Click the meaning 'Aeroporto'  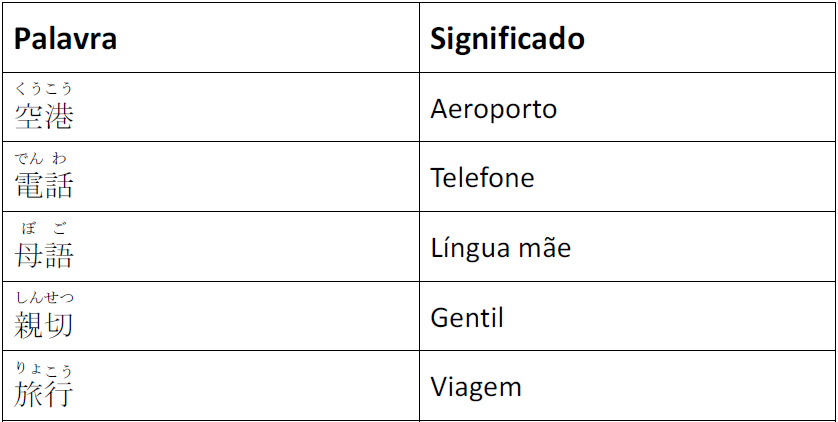pyautogui.click(x=493, y=108)
